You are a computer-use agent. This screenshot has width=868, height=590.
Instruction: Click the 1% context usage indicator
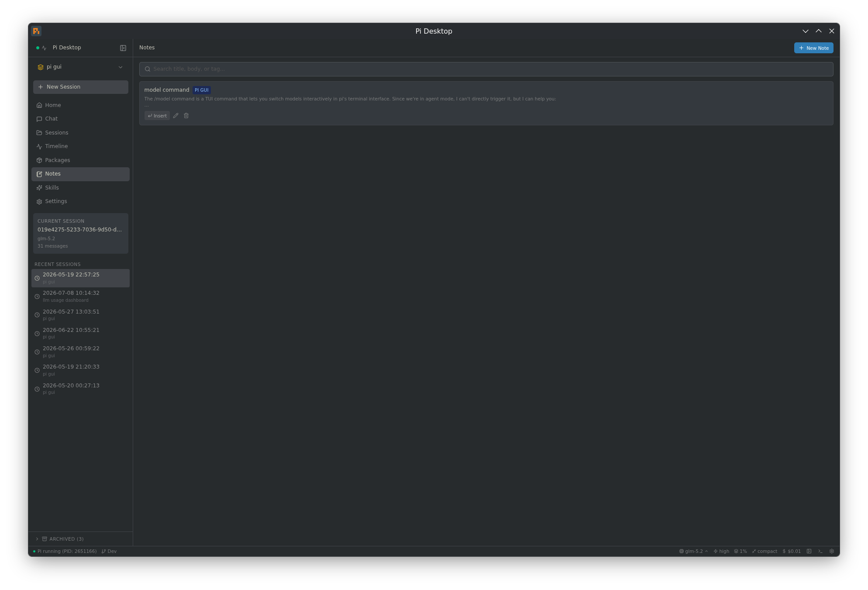(741, 551)
